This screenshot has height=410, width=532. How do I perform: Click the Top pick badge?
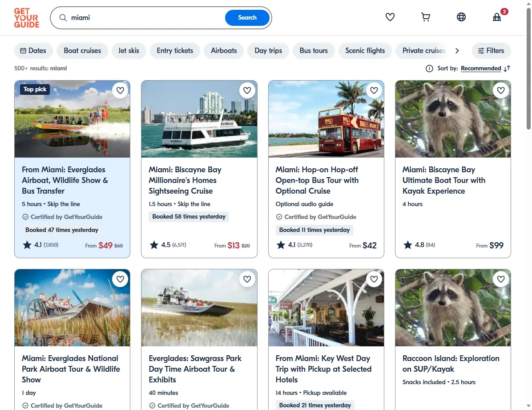tap(35, 89)
